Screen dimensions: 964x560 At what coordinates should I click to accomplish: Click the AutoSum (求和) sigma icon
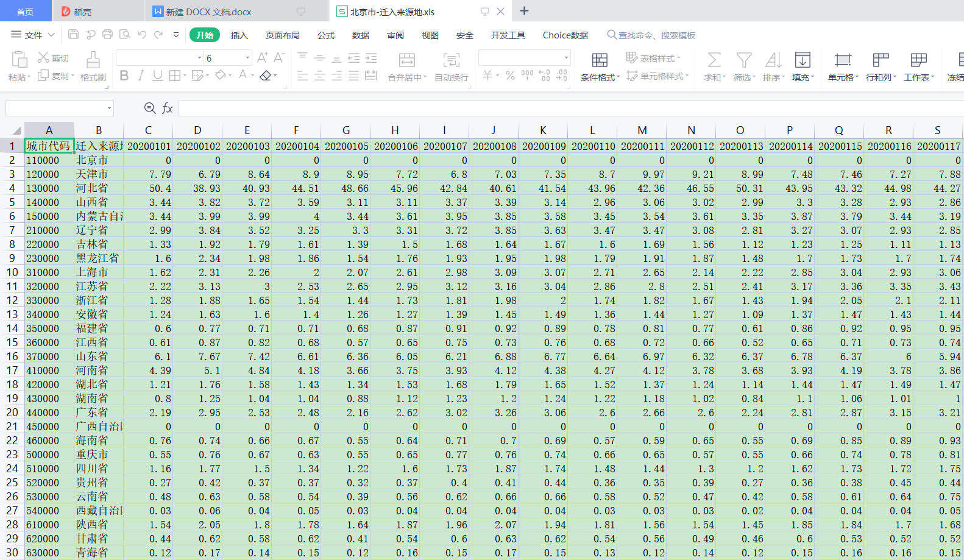(714, 60)
